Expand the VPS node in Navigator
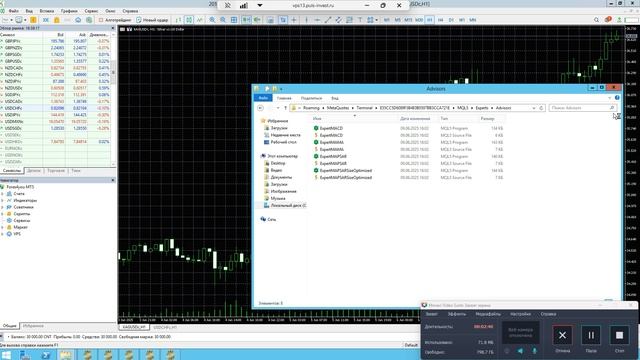The width and height of the screenshot is (640, 360). click(x=2, y=234)
